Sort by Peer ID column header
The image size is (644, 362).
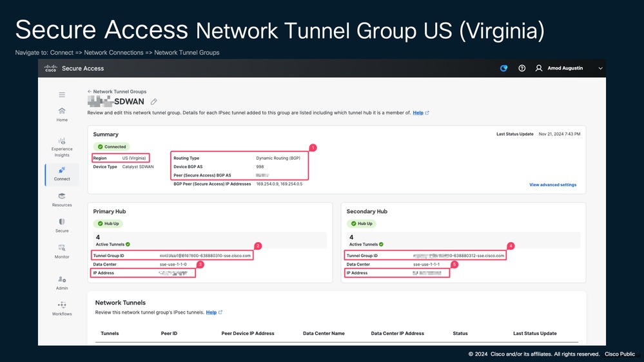coord(169,333)
